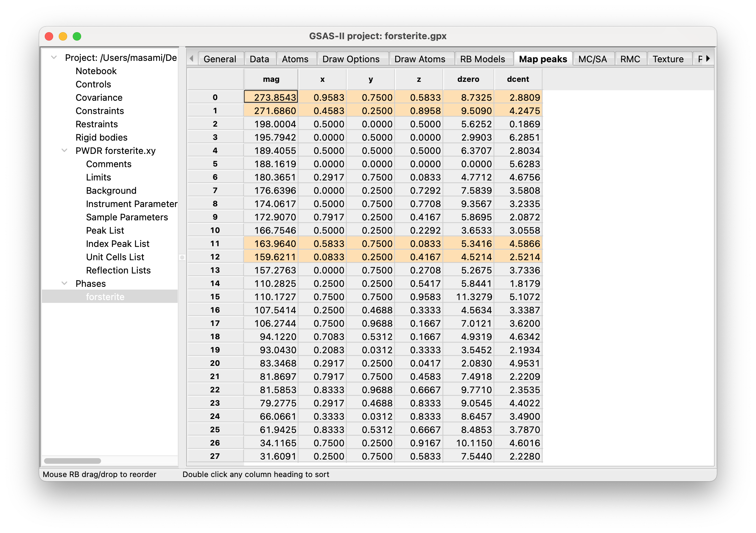Collapse the PWDR forsterite.xy node
The image size is (756, 533).
click(x=64, y=150)
